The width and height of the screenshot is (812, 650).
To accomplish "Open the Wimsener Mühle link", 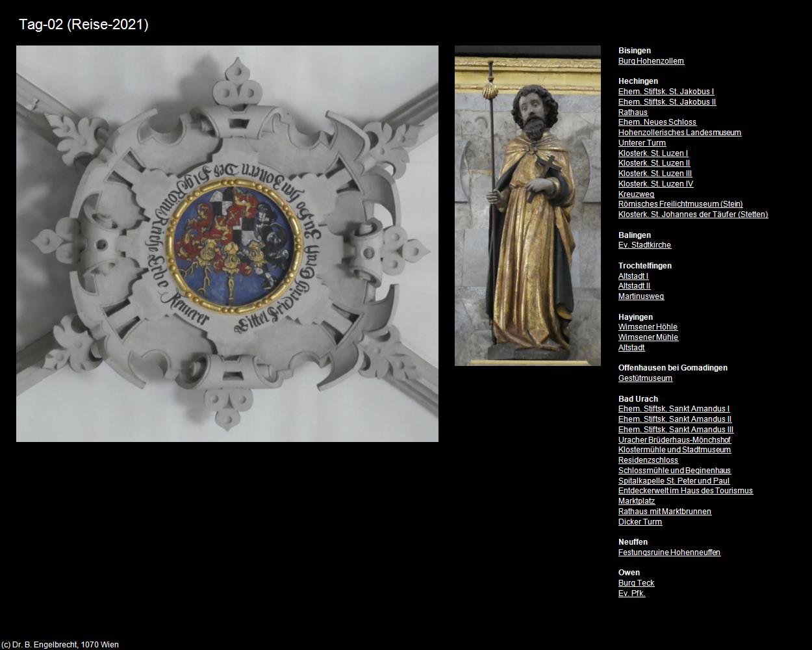I will pyautogui.click(x=648, y=337).
